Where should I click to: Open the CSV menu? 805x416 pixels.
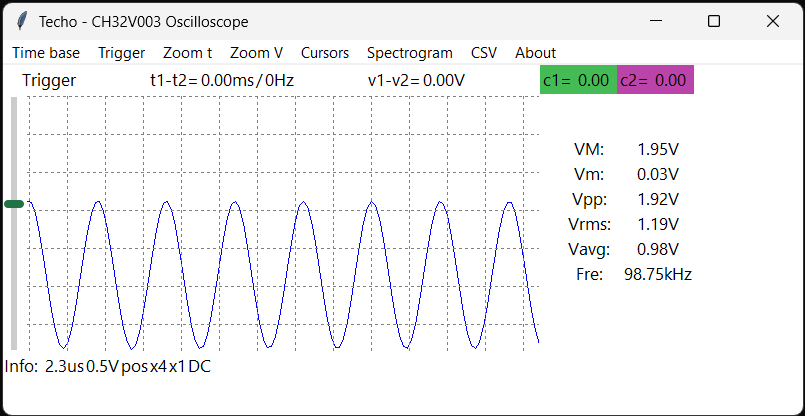pyautogui.click(x=484, y=53)
